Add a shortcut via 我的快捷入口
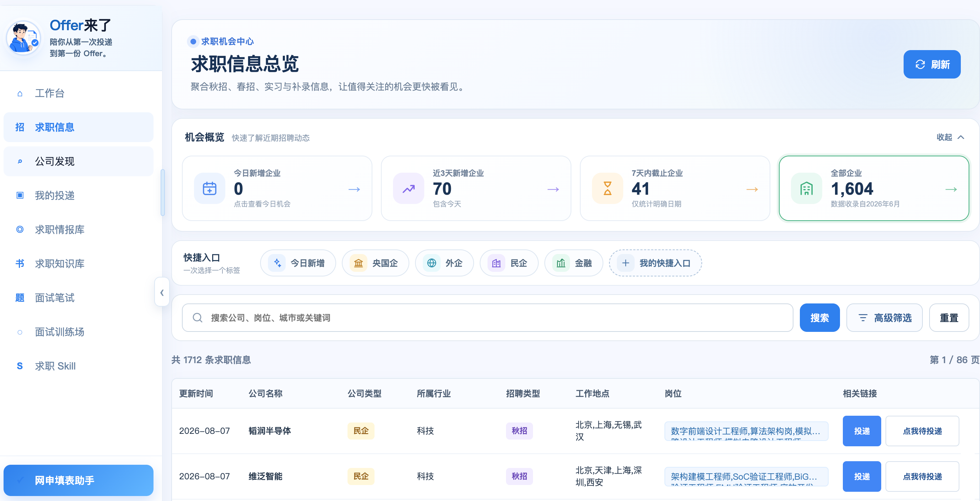Screen dimensions: 980x501 pos(655,263)
